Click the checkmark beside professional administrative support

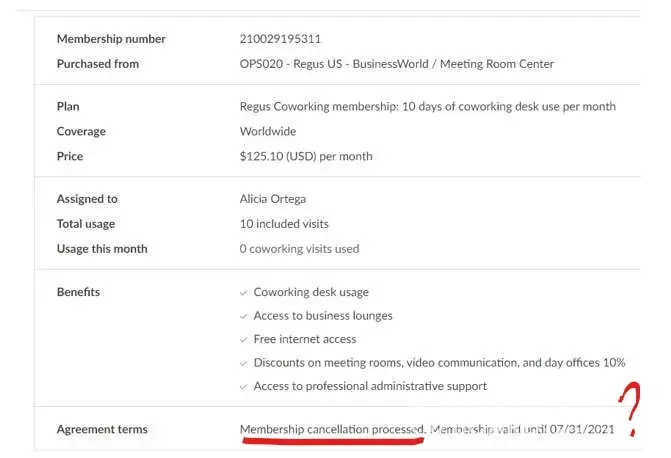[244, 387]
